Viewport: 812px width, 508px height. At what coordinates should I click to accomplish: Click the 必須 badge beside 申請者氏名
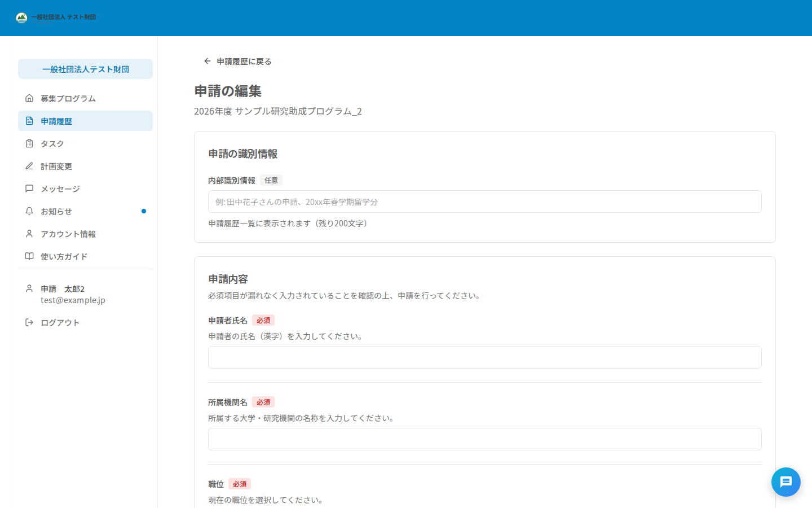[x=263, y=320]
